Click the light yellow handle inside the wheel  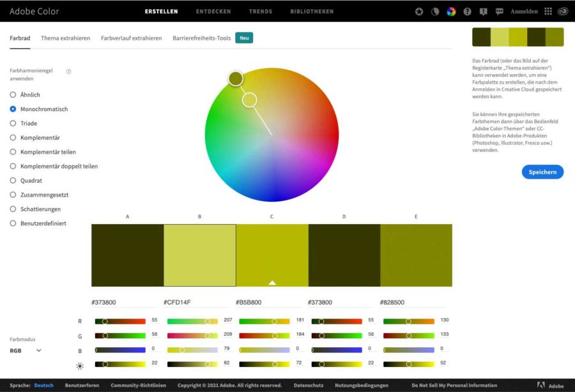click(x=249, y=100)
